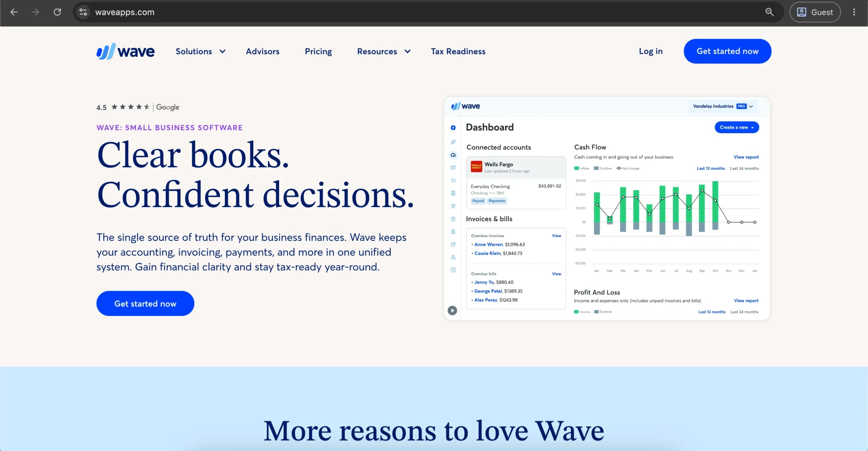Screen dimensions: 868x451
Task: Click the green Income legend swatch
Action: coord(576,312)
